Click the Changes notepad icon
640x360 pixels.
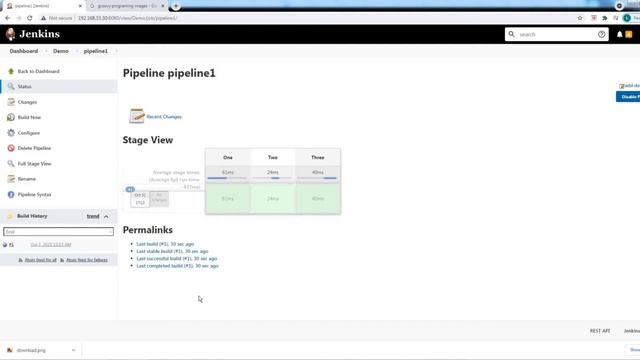coord(11,102)
